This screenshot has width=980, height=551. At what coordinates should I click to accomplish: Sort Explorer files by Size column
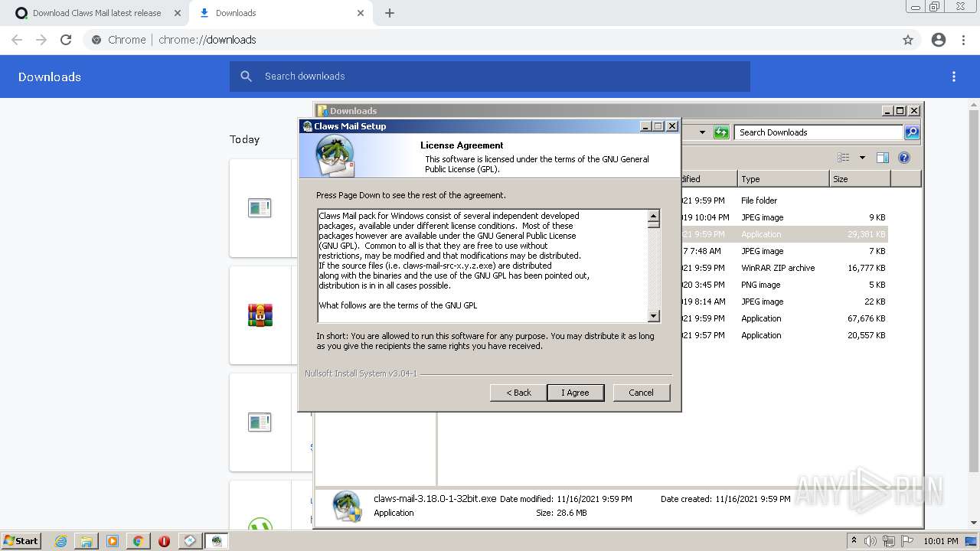pyautogui.click(x=860, y=179)
